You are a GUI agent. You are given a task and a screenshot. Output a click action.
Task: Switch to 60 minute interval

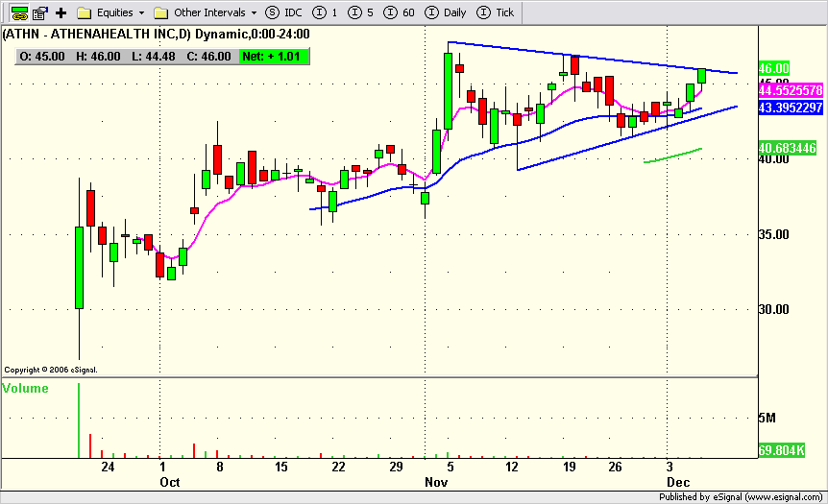[x=400, y=12]
